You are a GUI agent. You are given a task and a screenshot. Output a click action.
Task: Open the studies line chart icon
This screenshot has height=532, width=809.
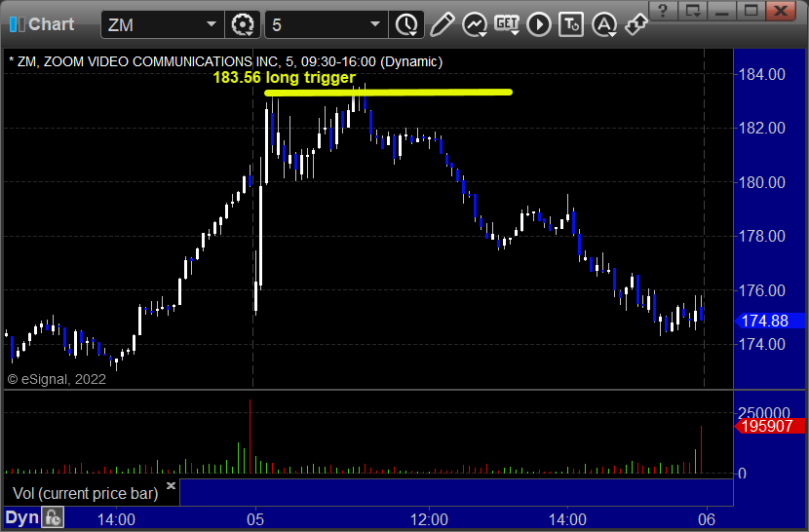tap(475, 24)
